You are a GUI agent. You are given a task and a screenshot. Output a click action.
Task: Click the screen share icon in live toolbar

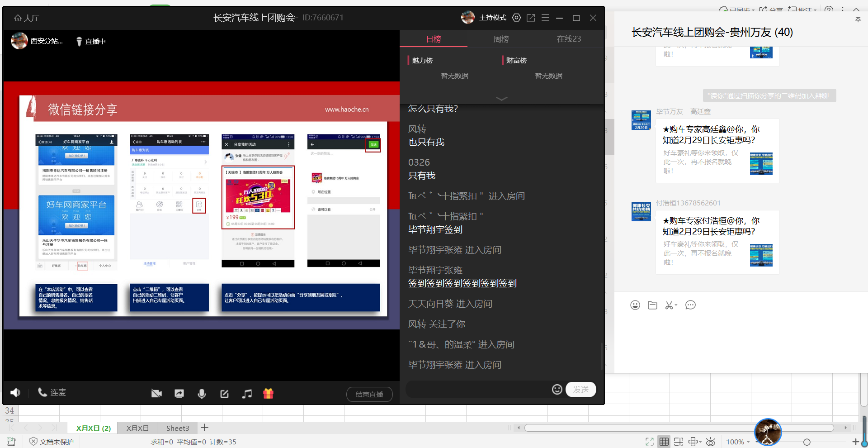tap(179, 394)
